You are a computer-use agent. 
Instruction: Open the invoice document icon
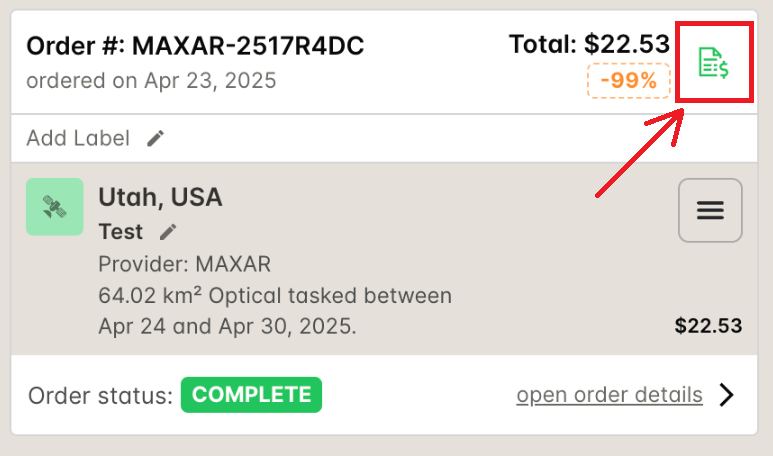point(713,63)
